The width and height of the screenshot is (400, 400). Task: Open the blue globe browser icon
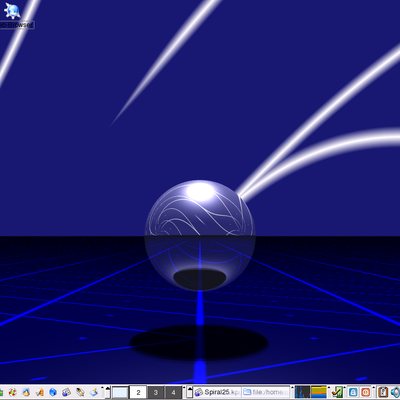pyautogui.click(x=53, y=392)
